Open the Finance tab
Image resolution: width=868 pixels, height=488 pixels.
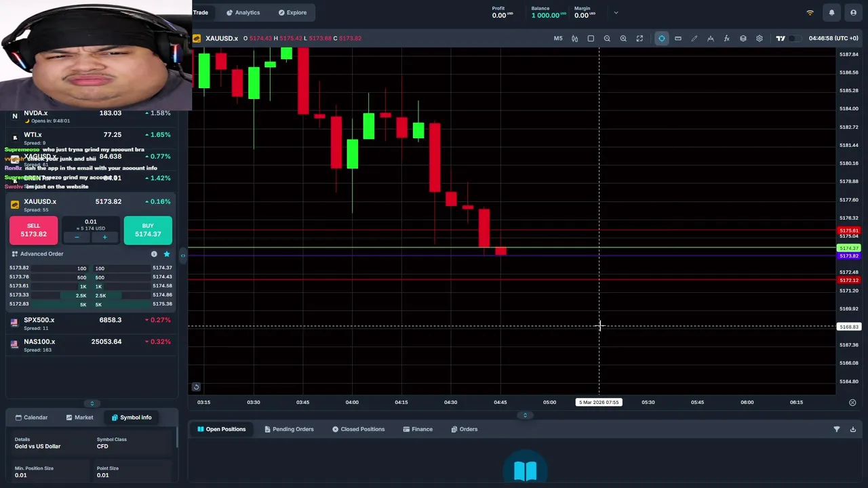click(x=418, y=429)
